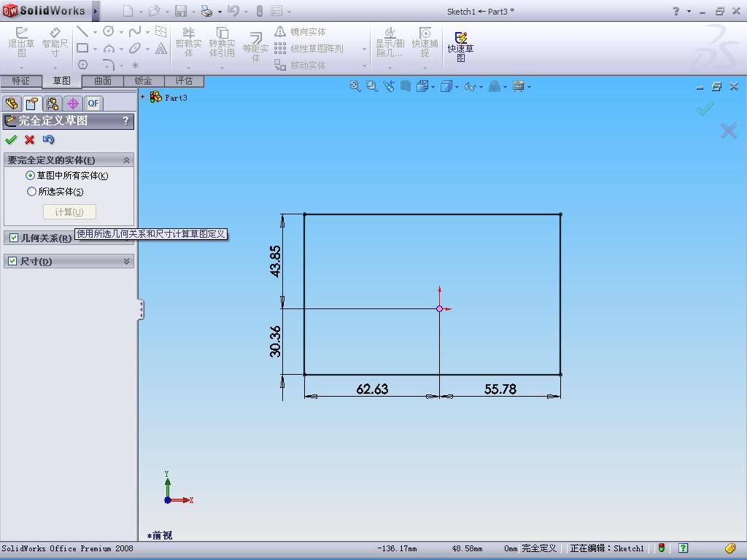747x560 pixels.
Task: Click the help question mark in 完全定义草图 header
Action: (125, 121)
